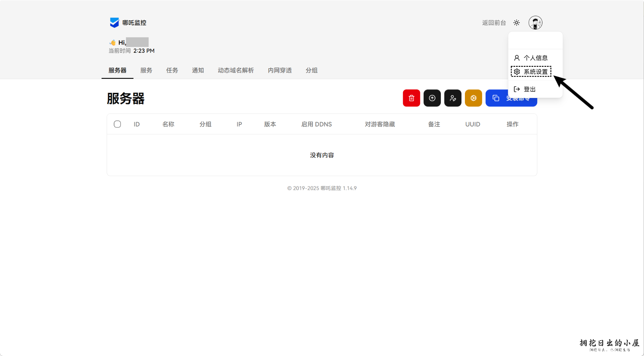Select the 分组 tab in navigation
The height and width of the screenshot is (356, 644).
311,70
